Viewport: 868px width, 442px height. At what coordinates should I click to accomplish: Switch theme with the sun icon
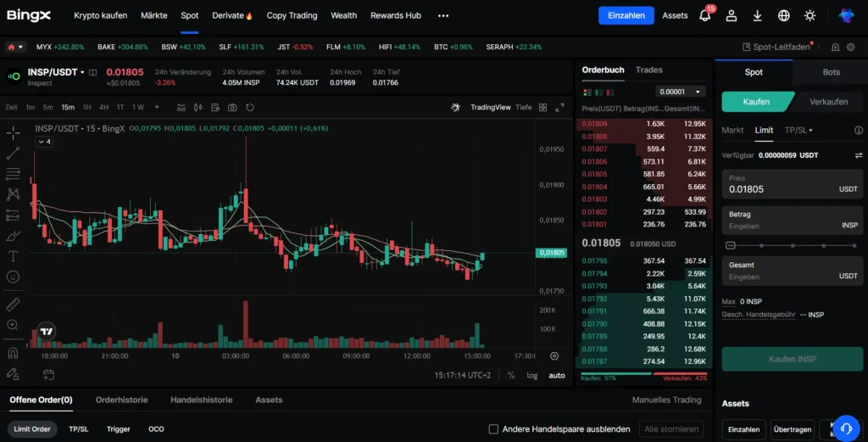point(810,15)
